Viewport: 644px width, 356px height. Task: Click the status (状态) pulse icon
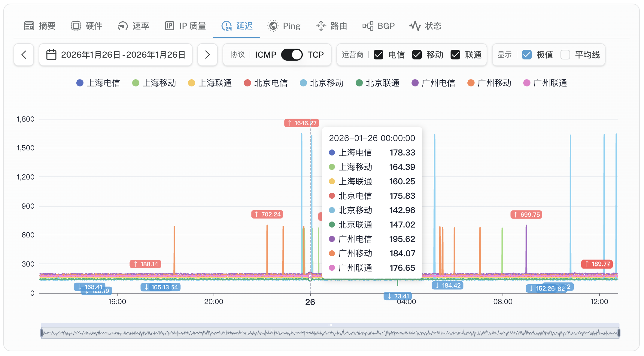pos(415,26)
